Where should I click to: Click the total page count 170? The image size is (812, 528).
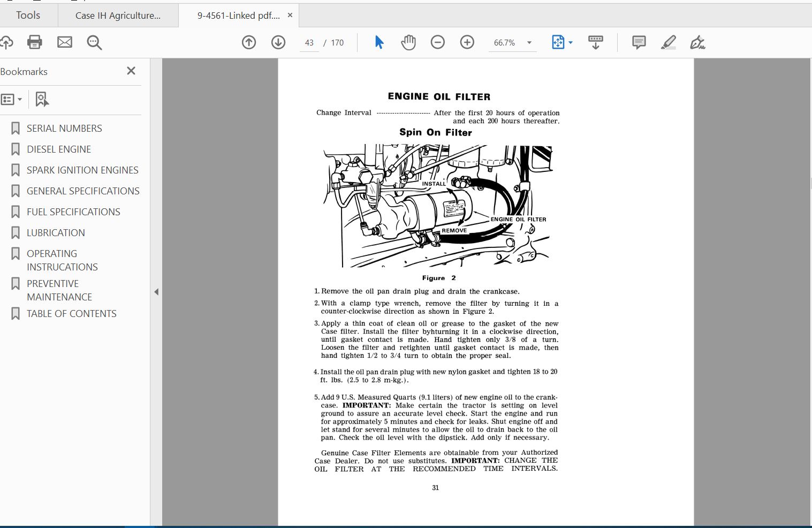[337, 43]
